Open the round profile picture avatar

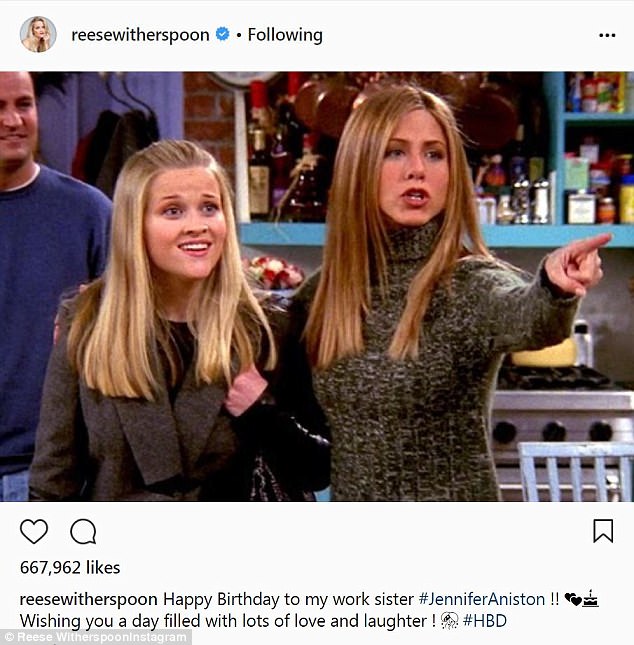tap(38, 35)
